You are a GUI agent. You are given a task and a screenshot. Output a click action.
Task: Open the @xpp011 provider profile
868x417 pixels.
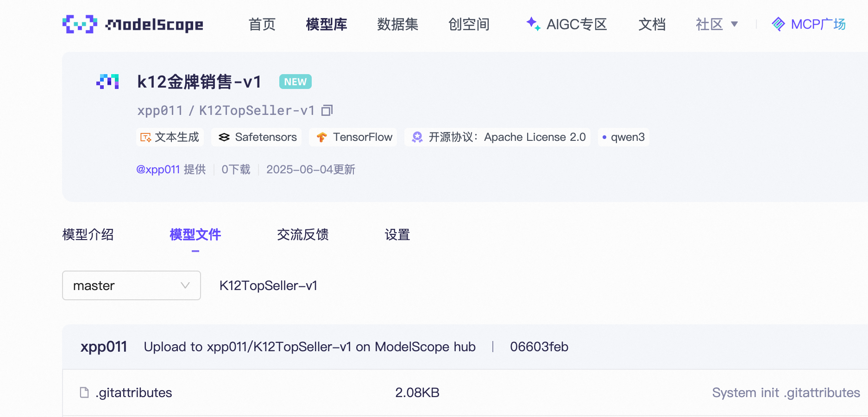(x=158, y=170)
